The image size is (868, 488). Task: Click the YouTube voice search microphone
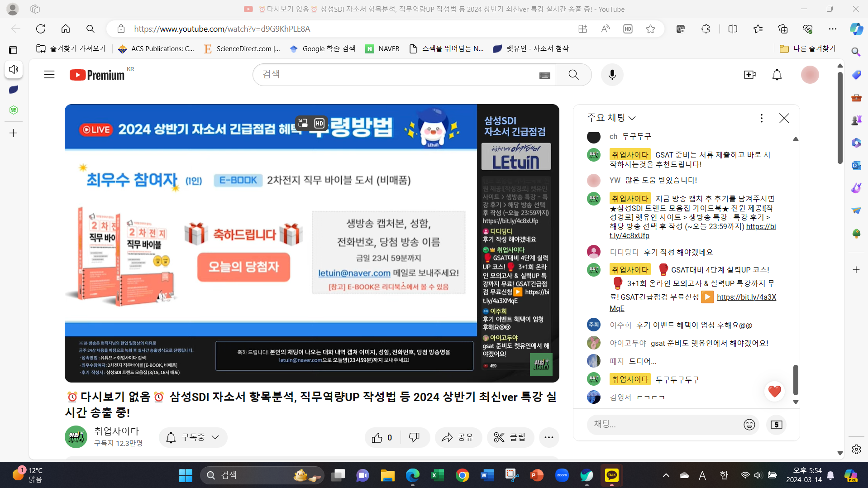pyautogui.click(x=612, y=75)
